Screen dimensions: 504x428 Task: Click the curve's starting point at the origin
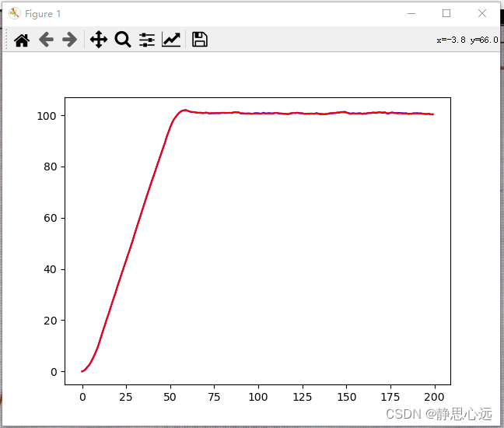(82, 371)
